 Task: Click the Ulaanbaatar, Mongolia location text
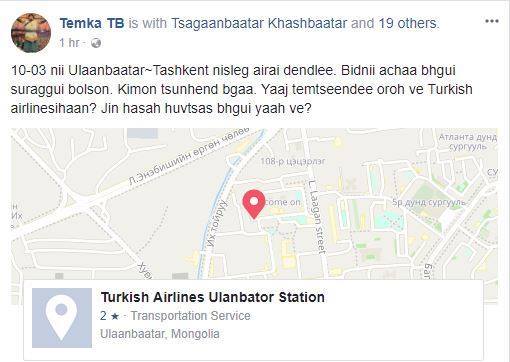click(160, 334)
